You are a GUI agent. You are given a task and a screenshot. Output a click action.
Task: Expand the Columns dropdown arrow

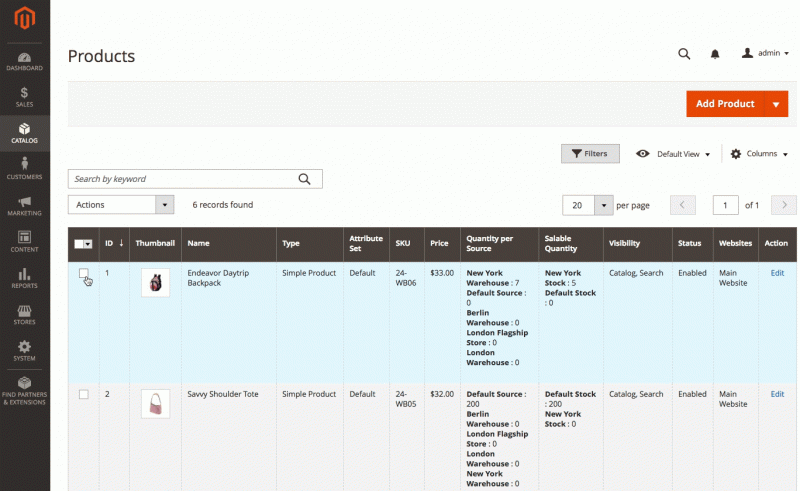tap(785, 154)
